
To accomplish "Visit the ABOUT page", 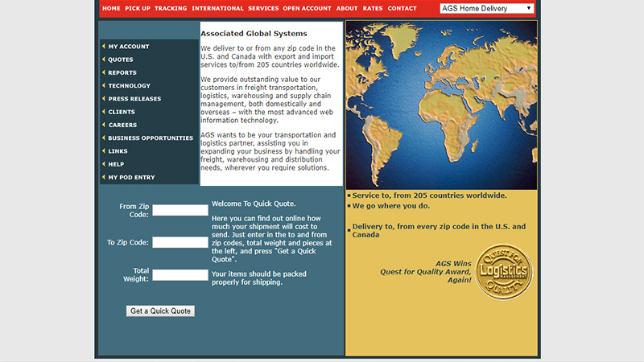I will click(347, 8).
